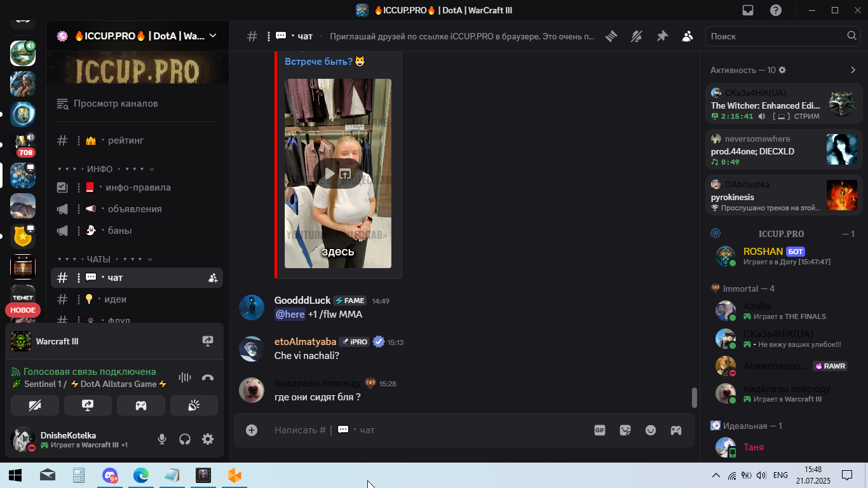Open the sticker picker

(625, 430)
